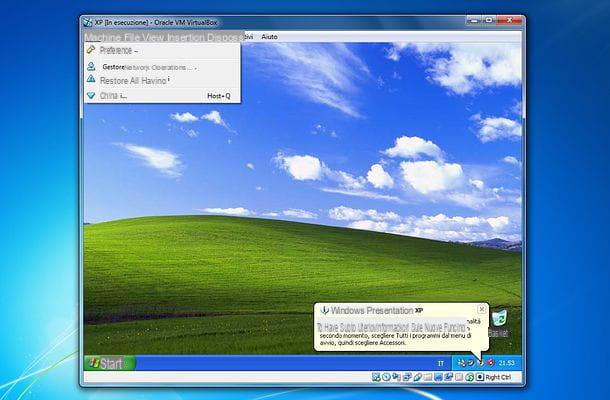
Task: Click the 21:53 clock in XP tray
Action: click(x=507, y=363)
